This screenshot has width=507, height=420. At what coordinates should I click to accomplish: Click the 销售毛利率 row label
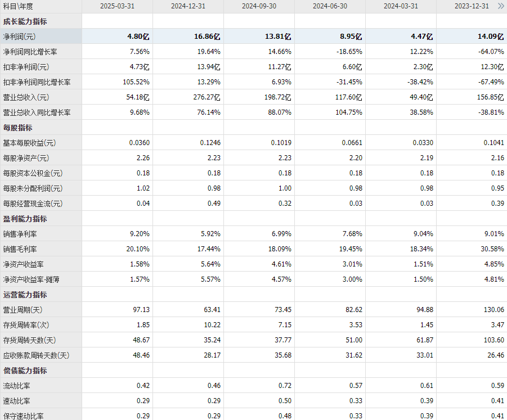pos(20,249)
